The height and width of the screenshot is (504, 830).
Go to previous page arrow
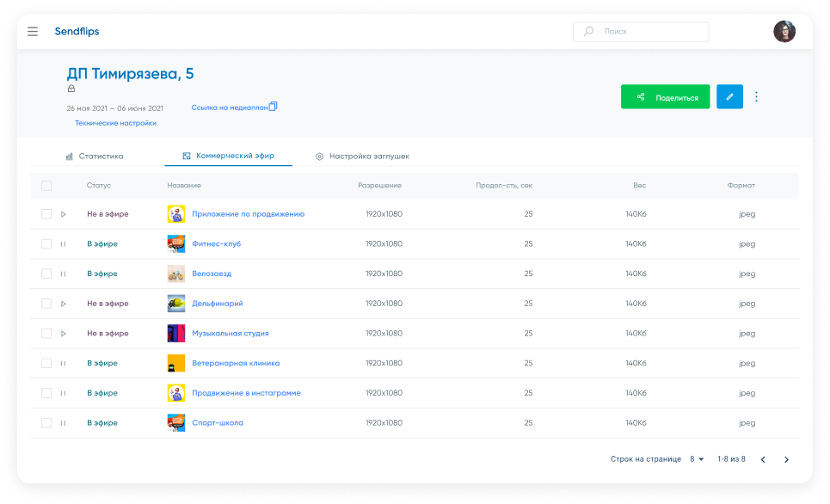point(763,459)
